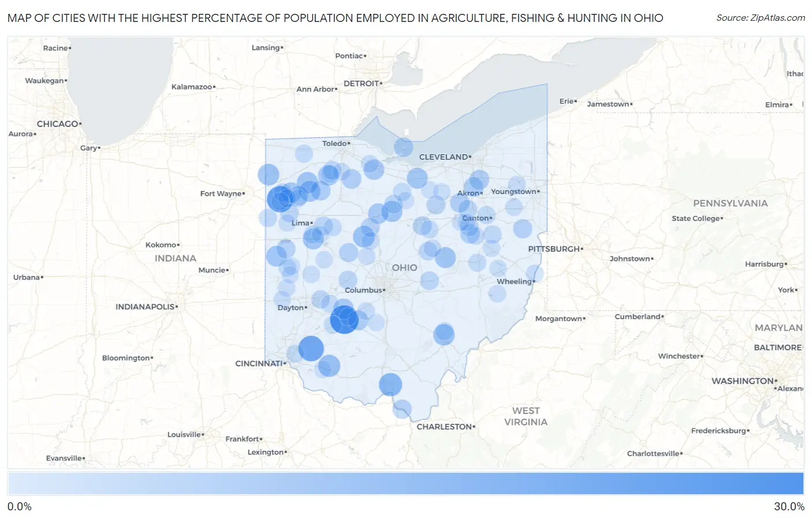Image resolution: width=812 pixels, height=519 pixels.
Task: Click the PITTSBURGH city label
Action: point(554,249)
